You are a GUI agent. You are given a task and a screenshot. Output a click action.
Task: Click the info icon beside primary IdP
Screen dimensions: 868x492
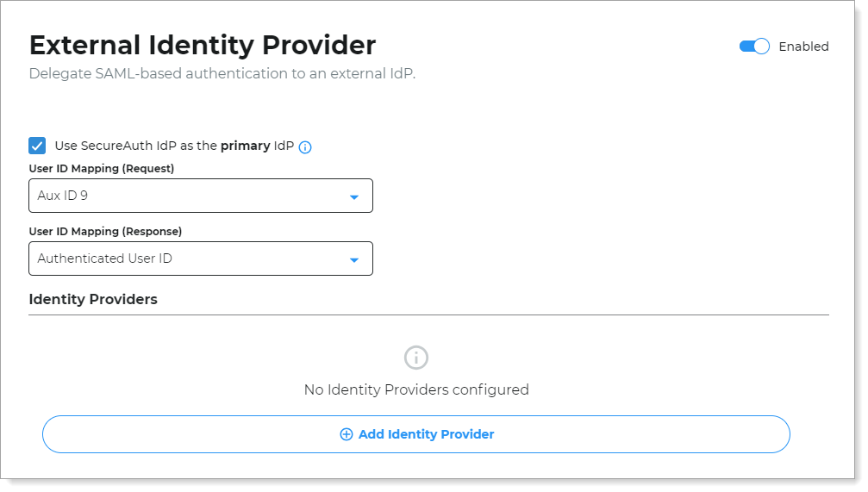click(305, 146)
